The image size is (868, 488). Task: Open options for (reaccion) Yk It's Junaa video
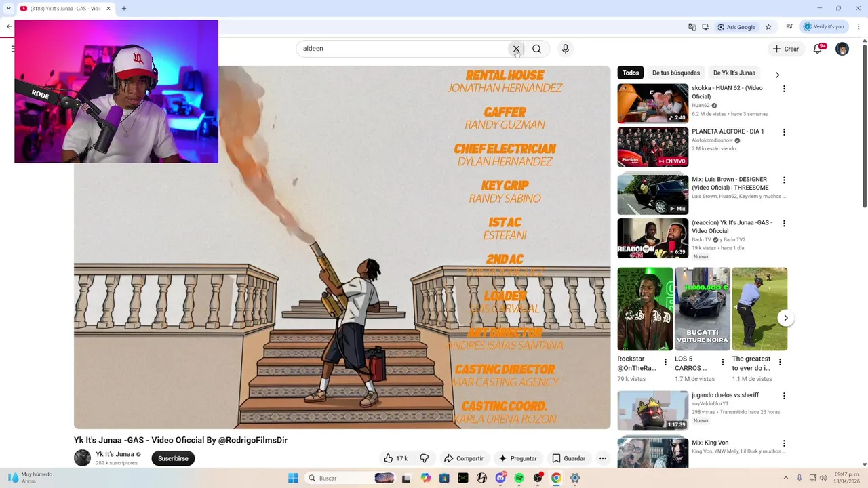pyautogui.click(x=784, y=223)
